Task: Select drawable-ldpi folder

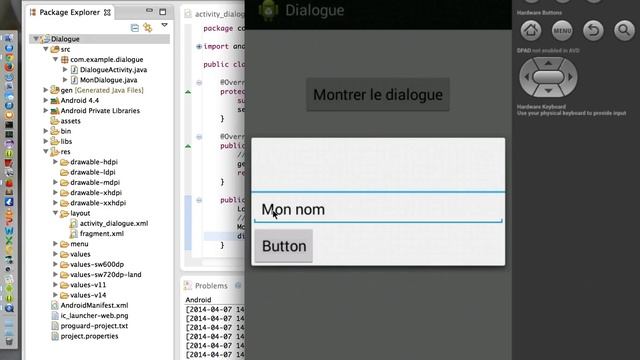Action: click(x=88, y=172)
